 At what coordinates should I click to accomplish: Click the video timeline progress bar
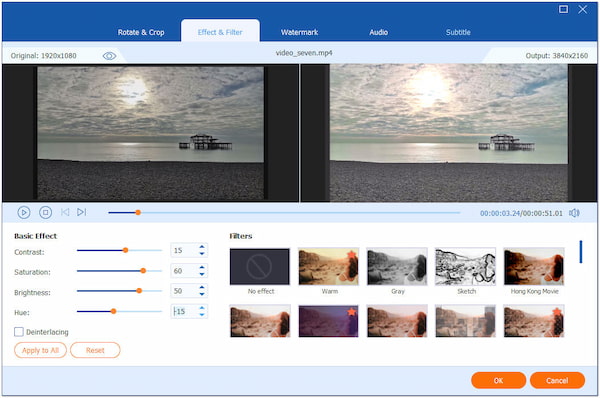[x=284, y=212]
